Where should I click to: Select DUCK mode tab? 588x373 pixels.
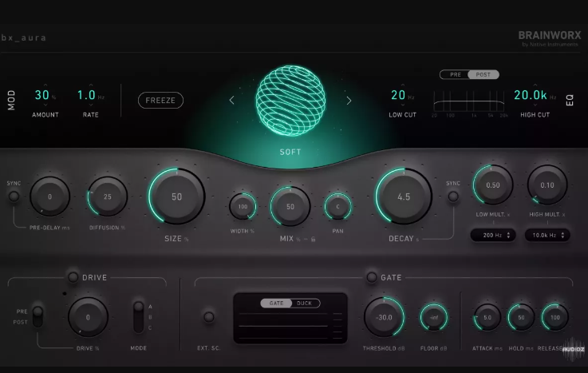(305, 304)
